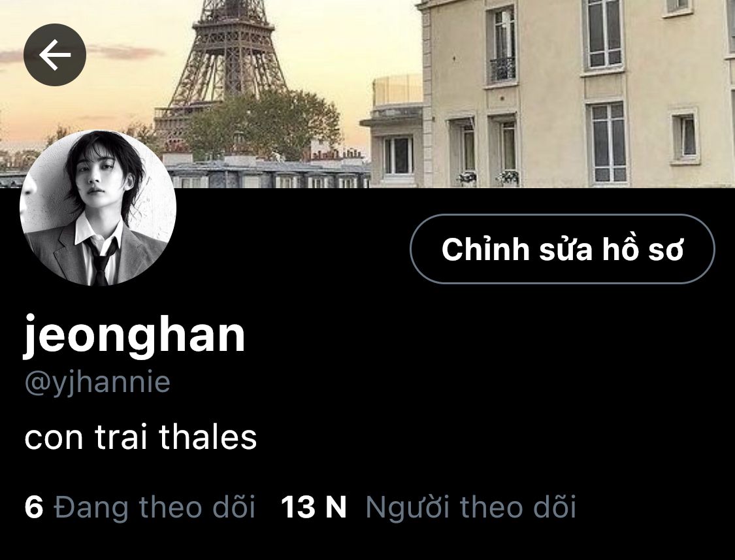Click the Chỉnh sửa hồ sơ button

[x=562, y=249]
